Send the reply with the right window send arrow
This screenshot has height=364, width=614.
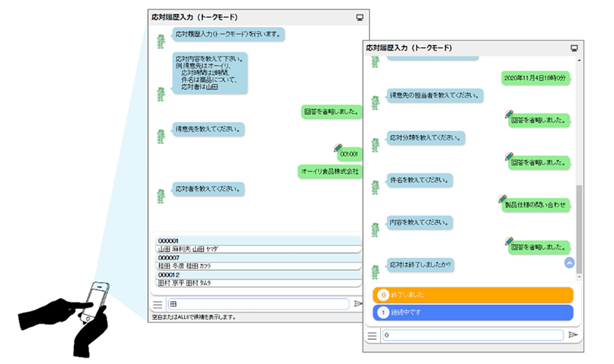click(x=573, y=335)
